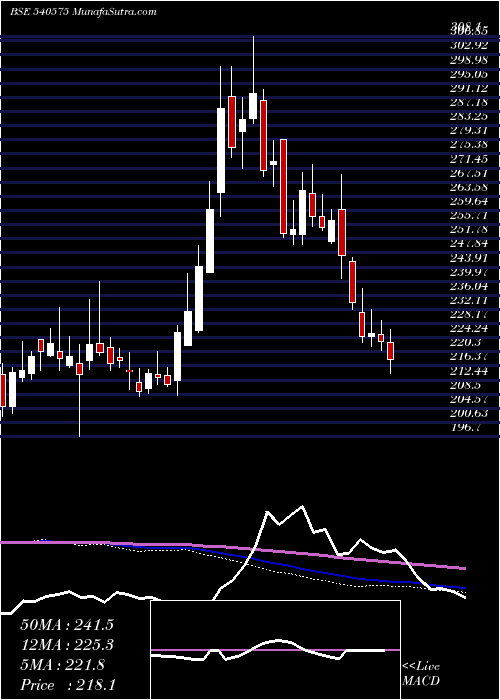500x700 pixels.
Task: Click the "BSE 540575 MunafaSutra.com" chart title
Action: 83,12
